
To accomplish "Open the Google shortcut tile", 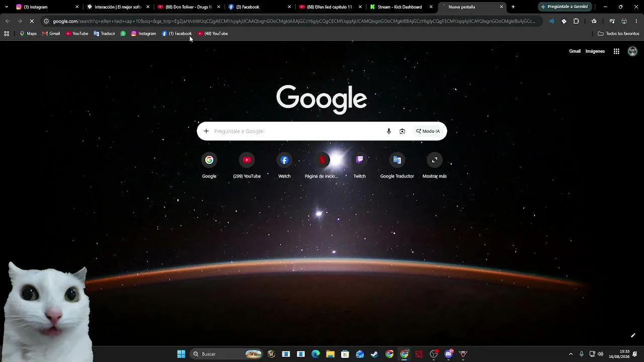I will coord(209,166).
